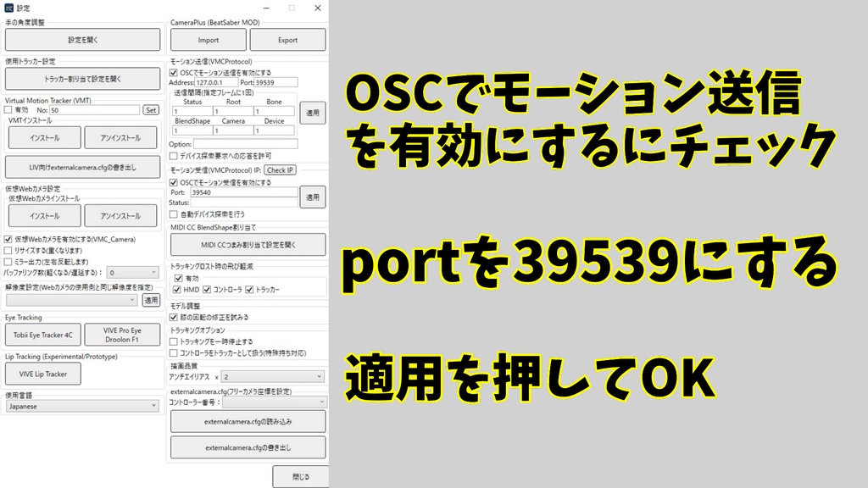Click the settings window app icon
The width and height of the screenshot is (868, 488).
click(8, 8)
